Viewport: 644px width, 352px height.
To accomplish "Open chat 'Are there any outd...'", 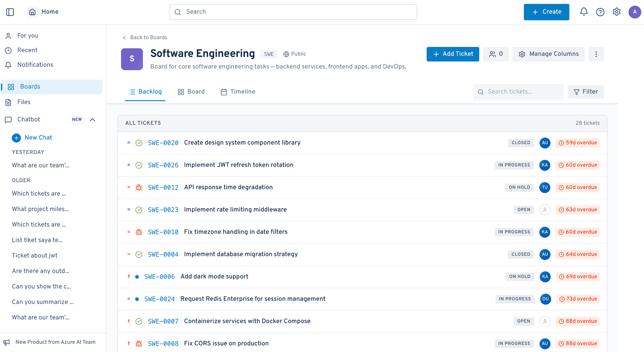I will (x=41, y=271).
